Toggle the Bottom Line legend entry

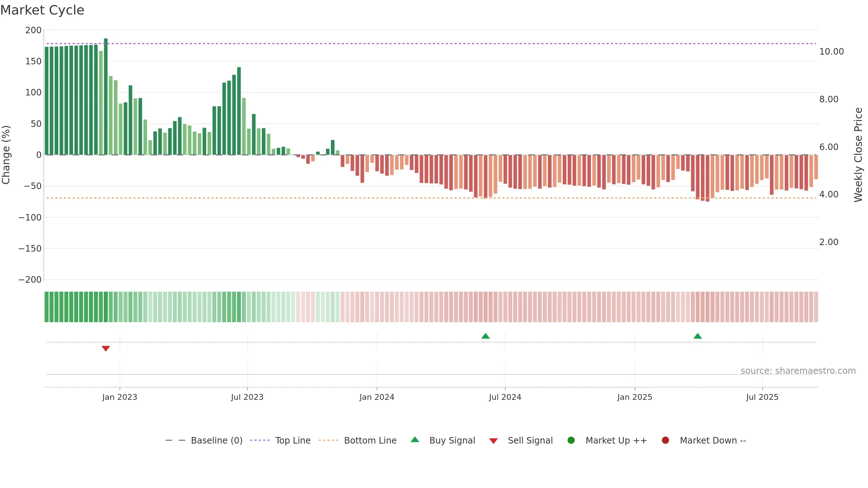pos(358,440)
